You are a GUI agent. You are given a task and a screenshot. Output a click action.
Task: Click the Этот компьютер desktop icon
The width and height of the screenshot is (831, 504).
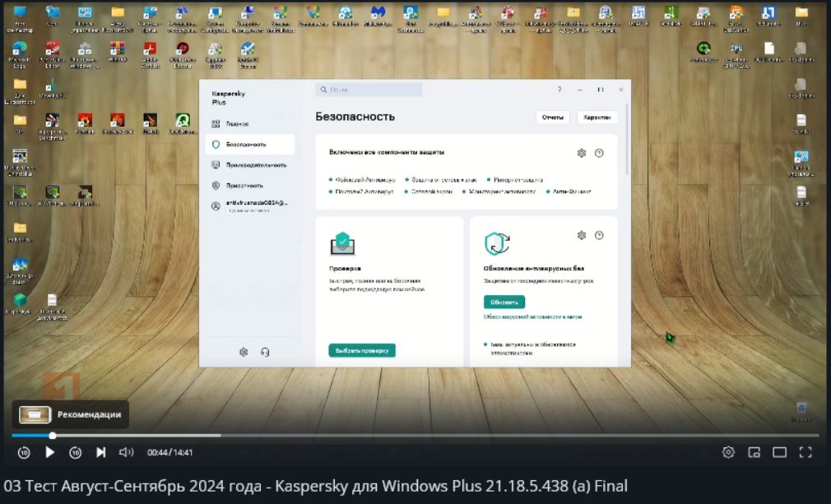point(20,19)
